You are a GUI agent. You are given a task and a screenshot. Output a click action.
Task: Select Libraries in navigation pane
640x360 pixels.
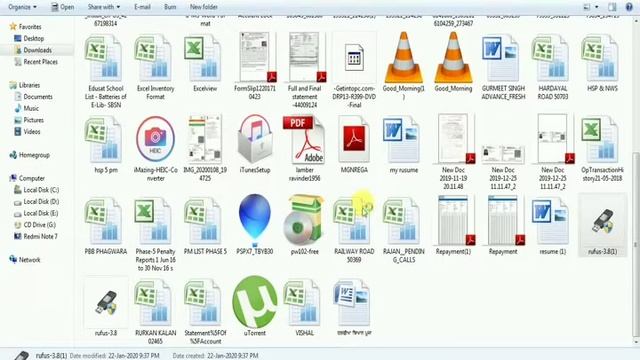[x=25, y=85]
